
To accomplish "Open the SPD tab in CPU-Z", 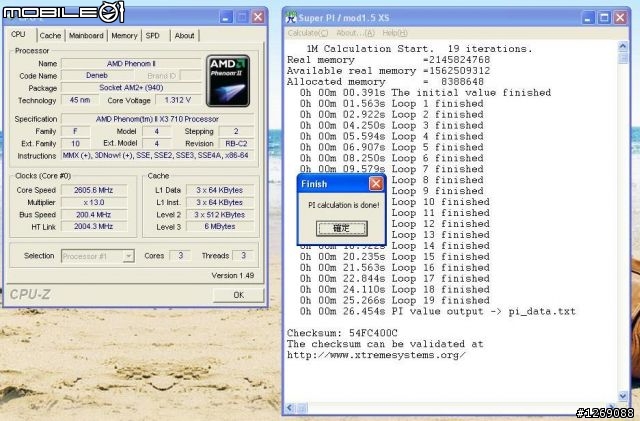I will [153, 36].
